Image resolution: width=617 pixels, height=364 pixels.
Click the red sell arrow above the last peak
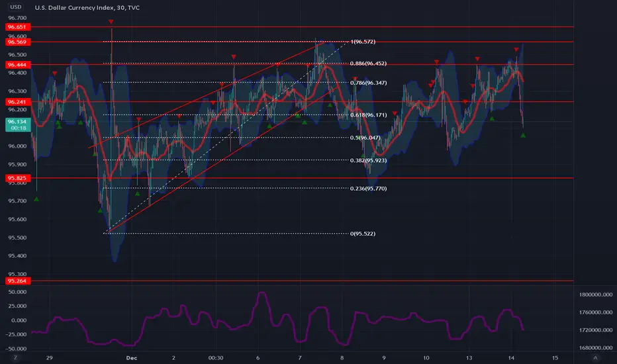coord(516,50)
